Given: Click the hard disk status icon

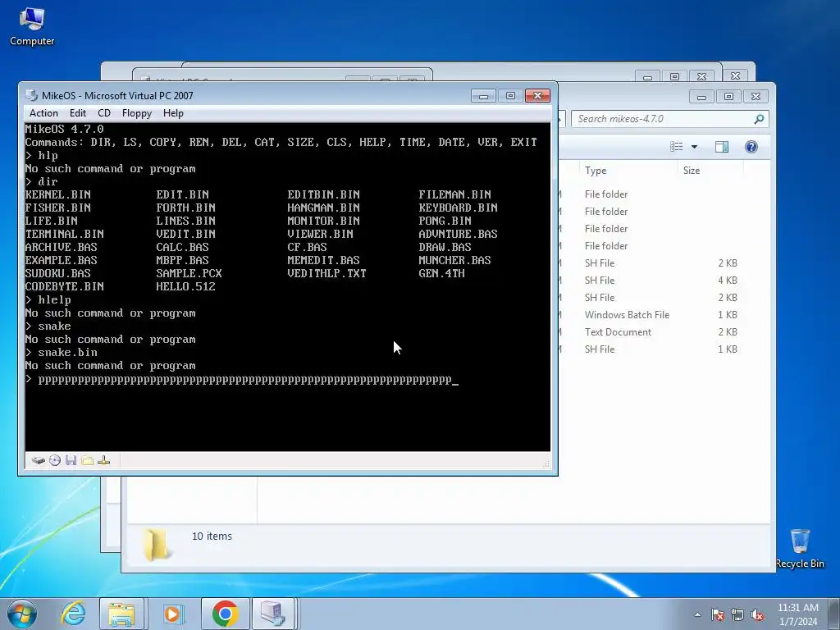Looking at the screenshot, I should click(38, 460).
